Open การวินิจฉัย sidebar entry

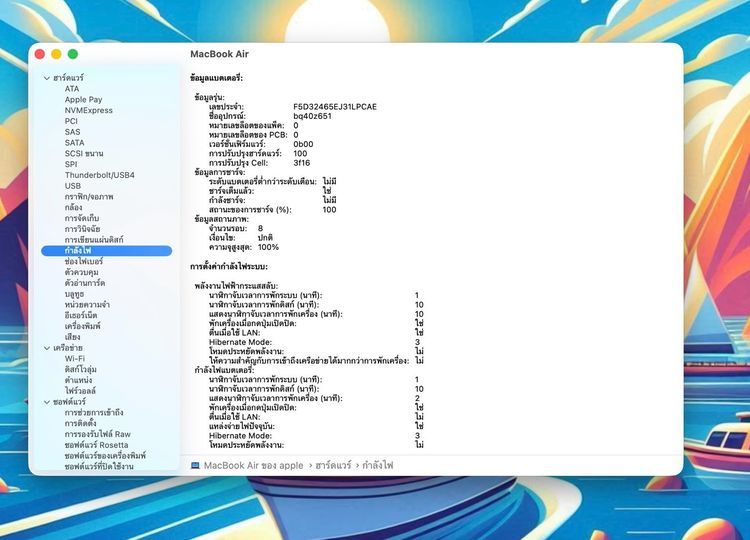(x=82, y=229)
